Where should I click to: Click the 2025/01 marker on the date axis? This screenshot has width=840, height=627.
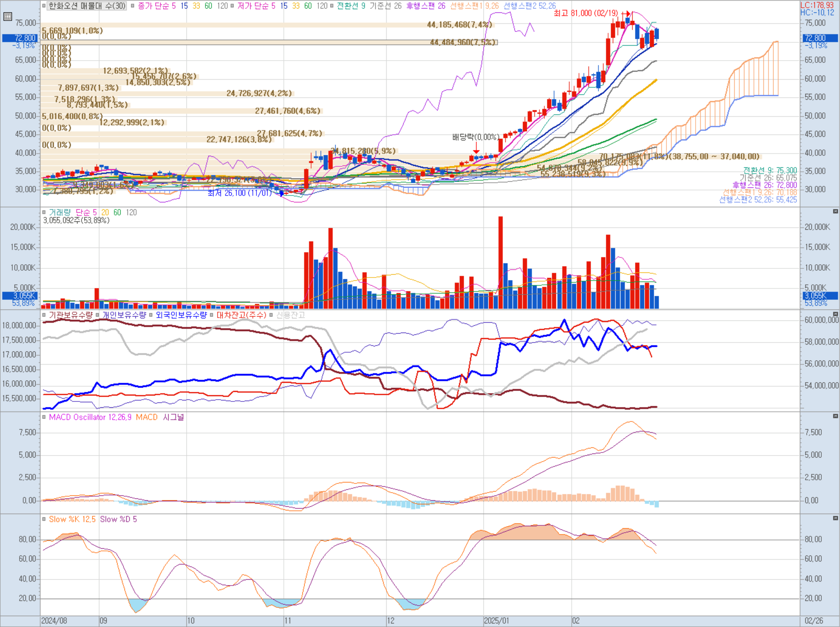(497, 621)
